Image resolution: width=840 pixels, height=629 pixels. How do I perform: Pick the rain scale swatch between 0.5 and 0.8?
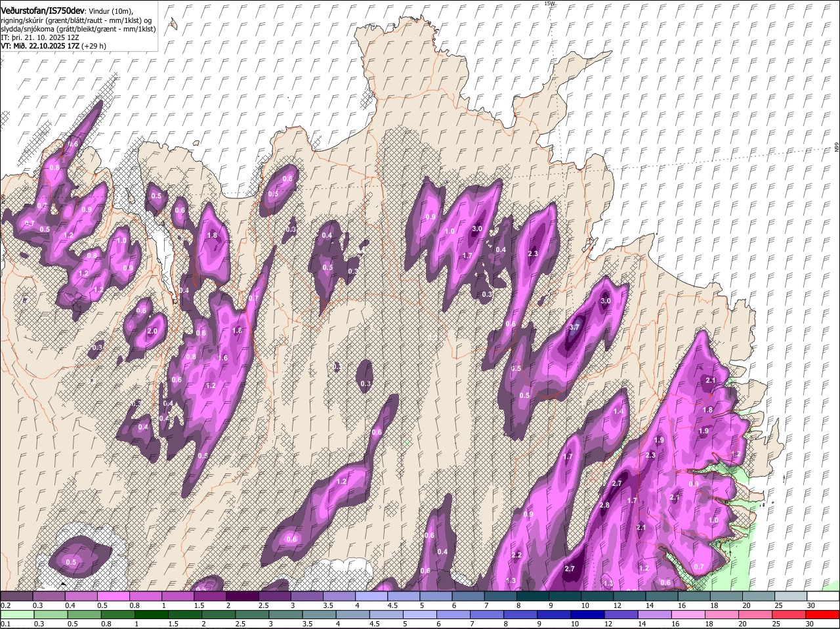click(x=84, y=615)
